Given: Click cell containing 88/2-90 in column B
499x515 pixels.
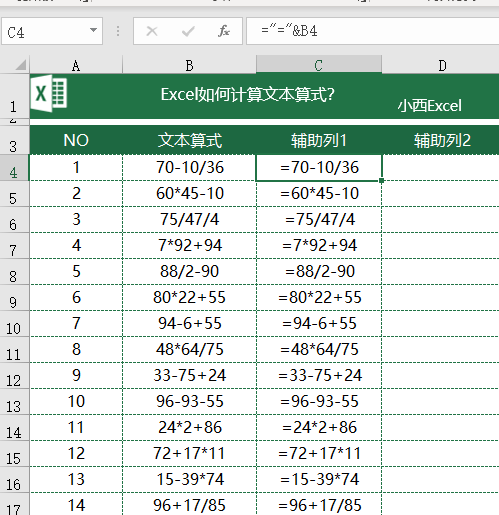Looking at the screenshot, I should click(x=189, y=272).
